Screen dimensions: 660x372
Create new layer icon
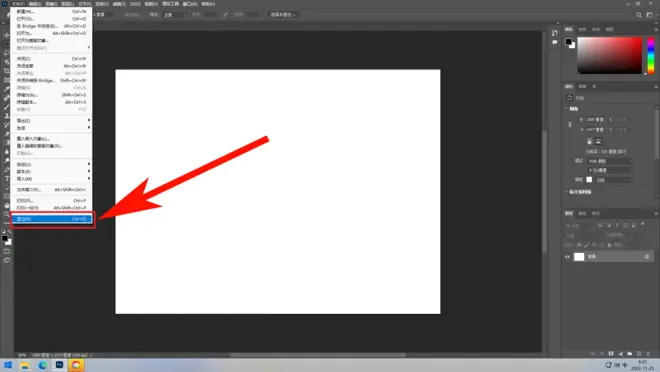pos(639,353)
